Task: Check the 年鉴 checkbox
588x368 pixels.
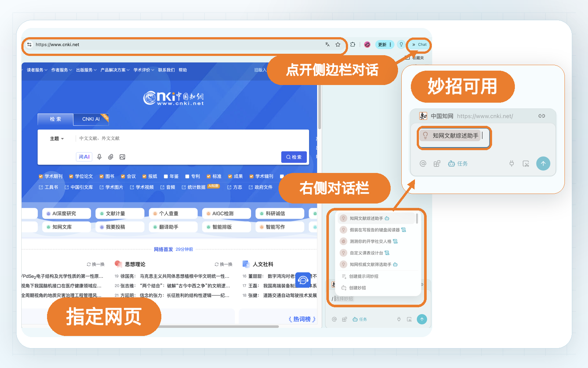Action: pyautogui.click(x=166, y=176)
